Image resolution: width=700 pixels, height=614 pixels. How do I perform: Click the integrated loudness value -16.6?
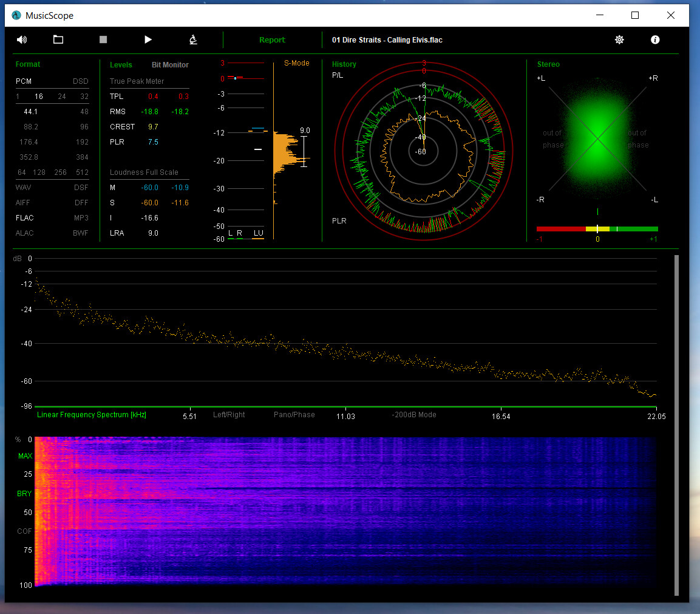[x=149, y=218]
